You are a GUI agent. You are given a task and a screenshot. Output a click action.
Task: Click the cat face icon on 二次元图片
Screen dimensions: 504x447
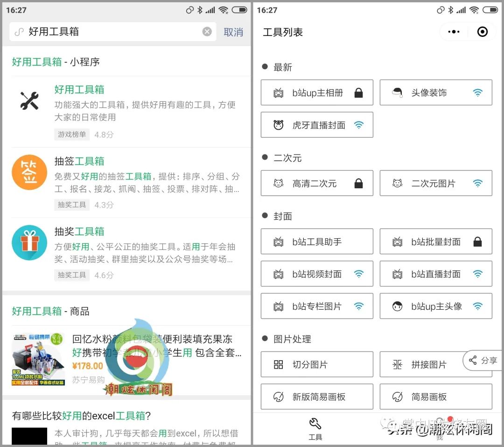(397, 183)
